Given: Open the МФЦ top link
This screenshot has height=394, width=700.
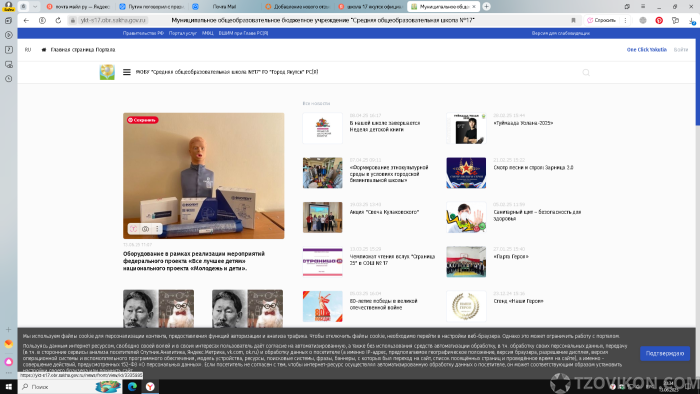Looking at the screenshot, I should (208, 33).
